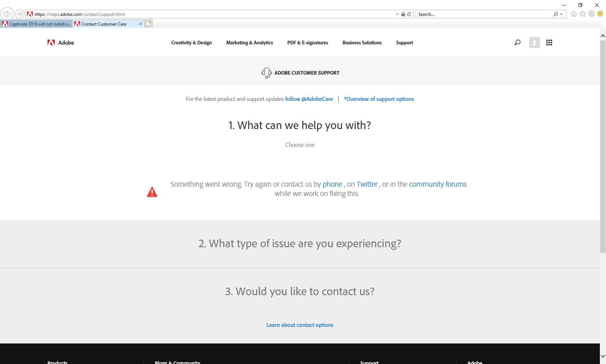Click 'What type of issue are you experiencing?' heading
This screenshot has height=364, width=606.
point(300,244)
